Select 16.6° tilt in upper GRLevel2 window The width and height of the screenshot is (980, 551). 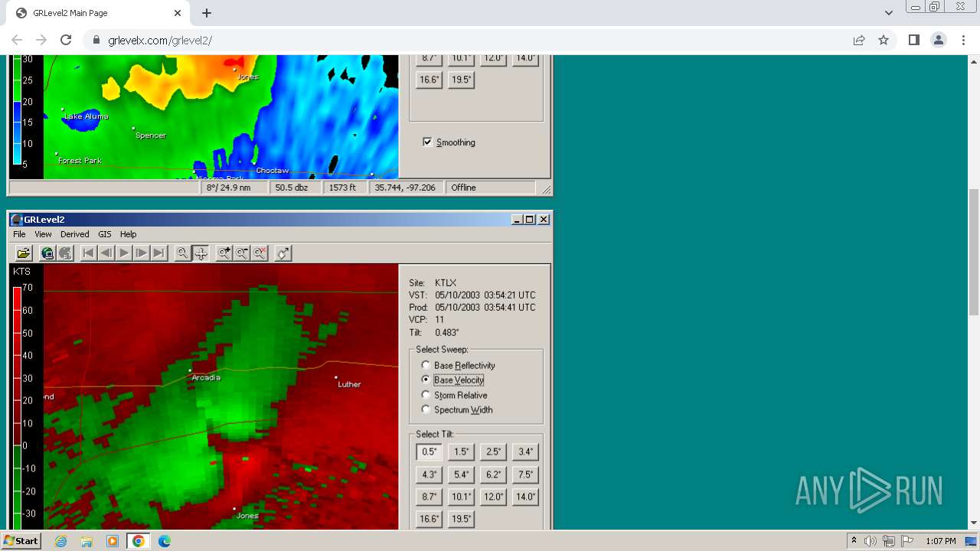tap(430, 80)
